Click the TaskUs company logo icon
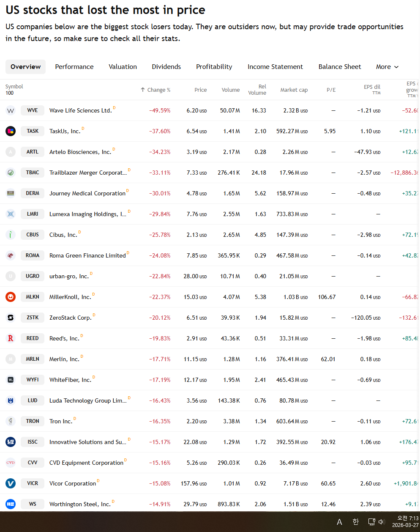Viewport: 420px width, 532px height. (x=11, y=131)
